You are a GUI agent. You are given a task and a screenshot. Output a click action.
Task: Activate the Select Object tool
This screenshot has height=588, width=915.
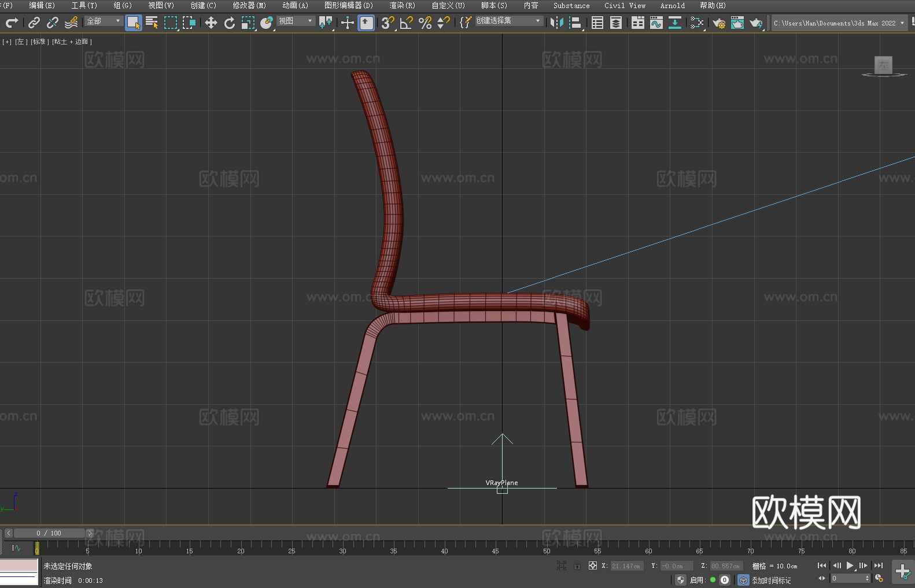tap(134, 23)
